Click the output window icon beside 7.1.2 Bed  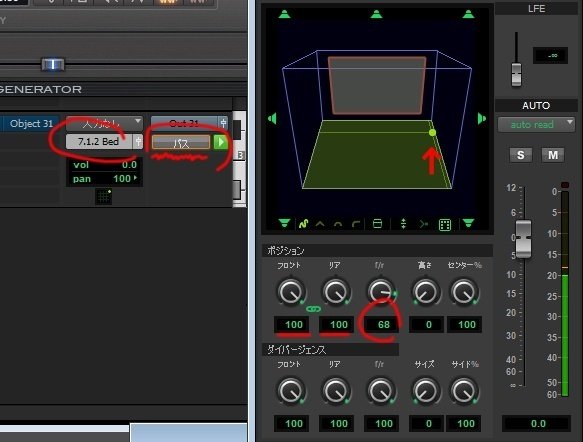pyautogui.click(x=138, y=142)
